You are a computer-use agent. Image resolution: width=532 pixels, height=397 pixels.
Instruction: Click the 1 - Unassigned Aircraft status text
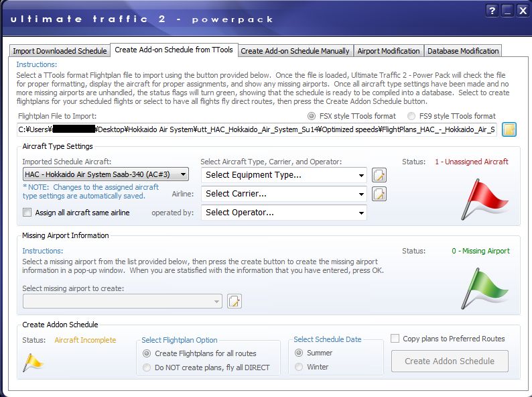(x=472, y=162)
